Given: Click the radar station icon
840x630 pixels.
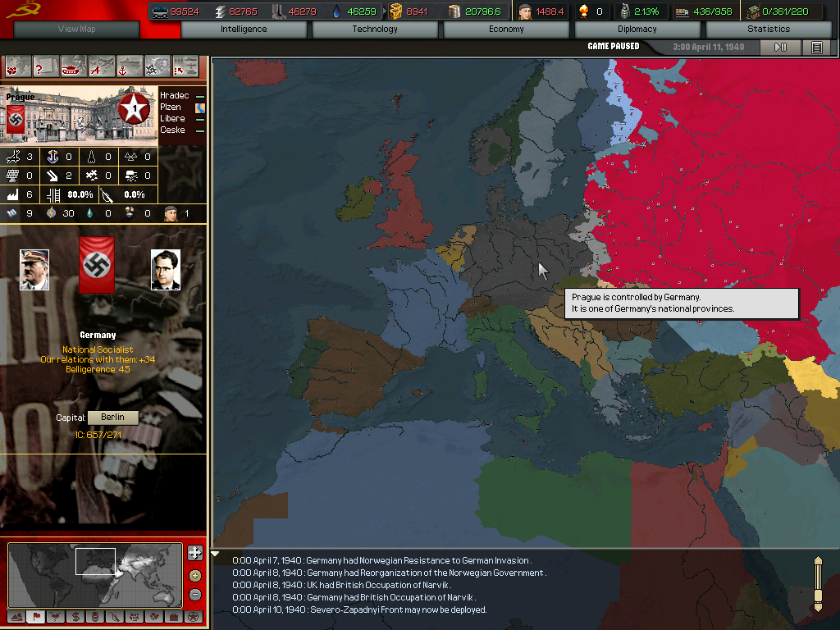Looking at the screenshot, I should (12, 176).
